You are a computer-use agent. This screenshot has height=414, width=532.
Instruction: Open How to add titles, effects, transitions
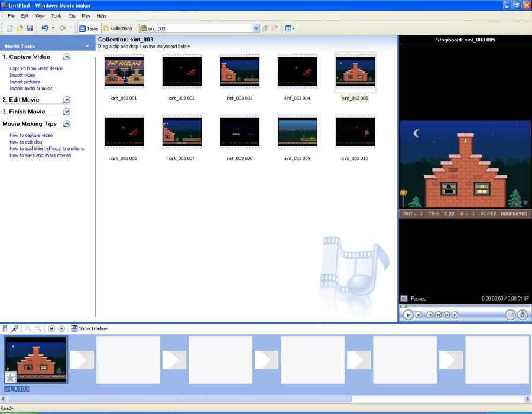click(47, 148)
